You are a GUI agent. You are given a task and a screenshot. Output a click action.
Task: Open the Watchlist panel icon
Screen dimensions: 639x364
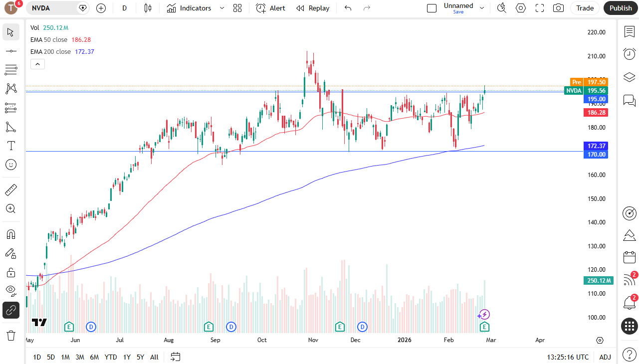pos(630,31)
